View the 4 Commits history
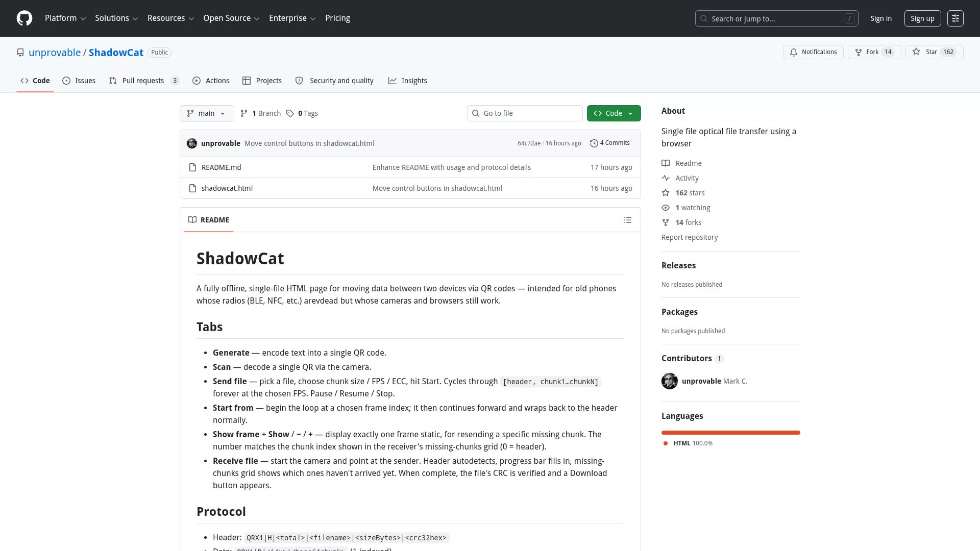The width and height of the screenshot is (980, 551). (x=610, y=143)
